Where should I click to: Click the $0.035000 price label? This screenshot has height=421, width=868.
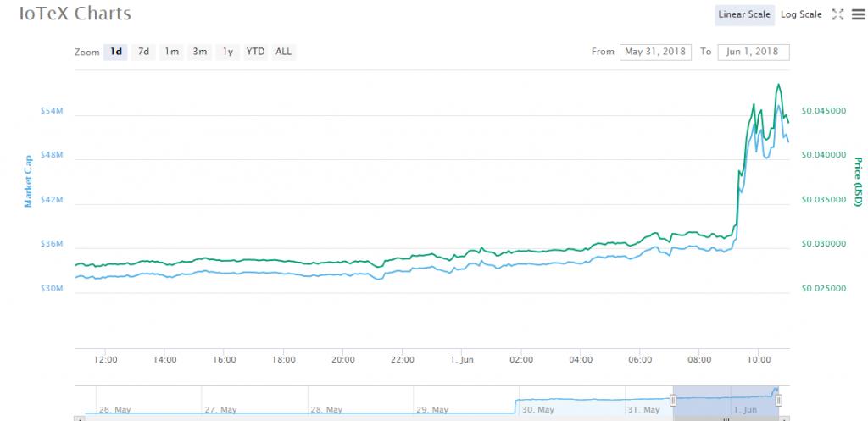824,200
